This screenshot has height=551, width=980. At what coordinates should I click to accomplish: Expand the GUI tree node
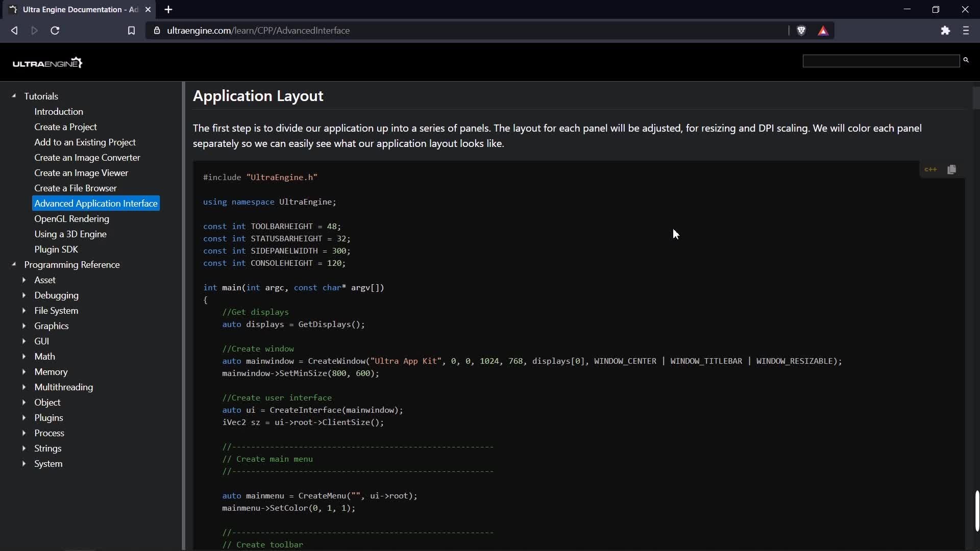24,341
